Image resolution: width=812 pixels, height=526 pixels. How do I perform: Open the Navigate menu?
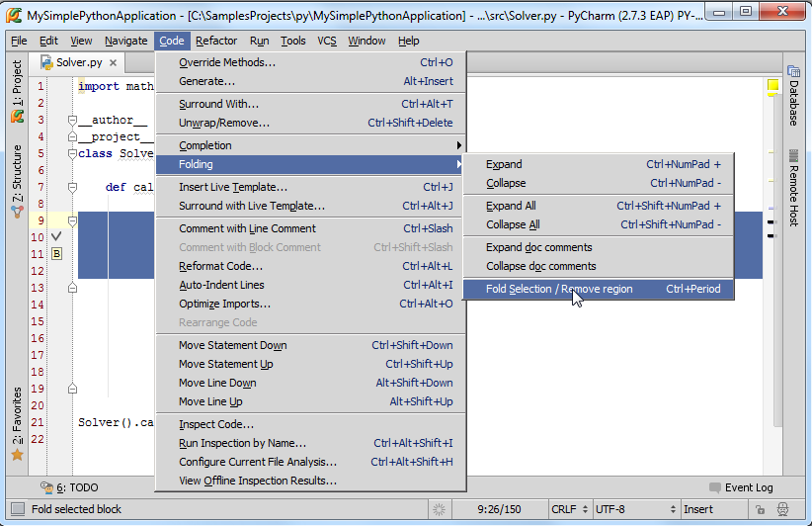(125, 41)
